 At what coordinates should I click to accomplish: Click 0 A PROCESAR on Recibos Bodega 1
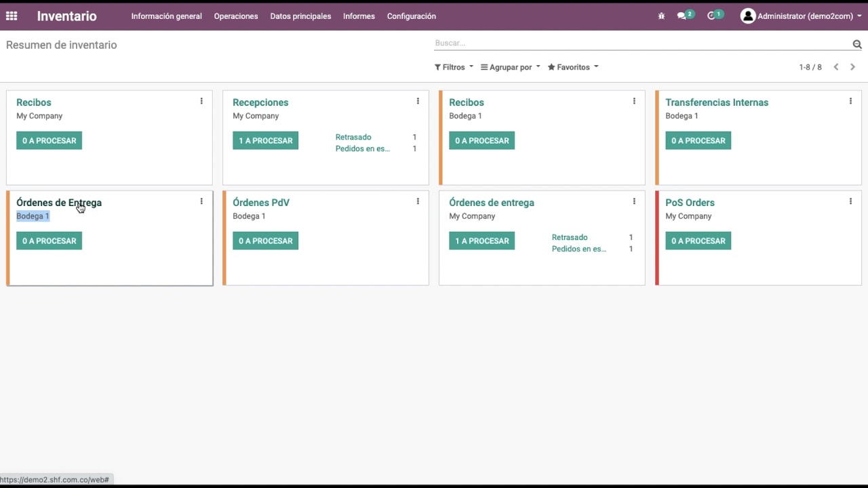coord(481,140)
